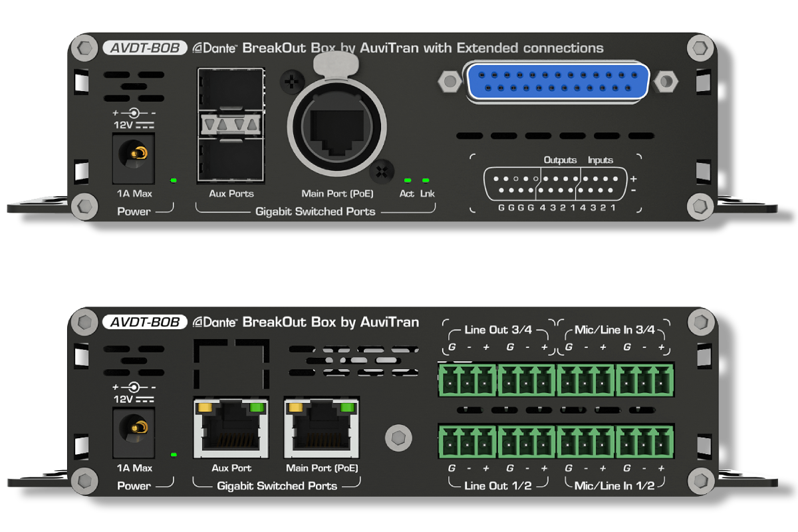The width and height of the screenshot is (798, 532).
Task: Click the green LED on lower Main Port
Action: coord(346,406)
